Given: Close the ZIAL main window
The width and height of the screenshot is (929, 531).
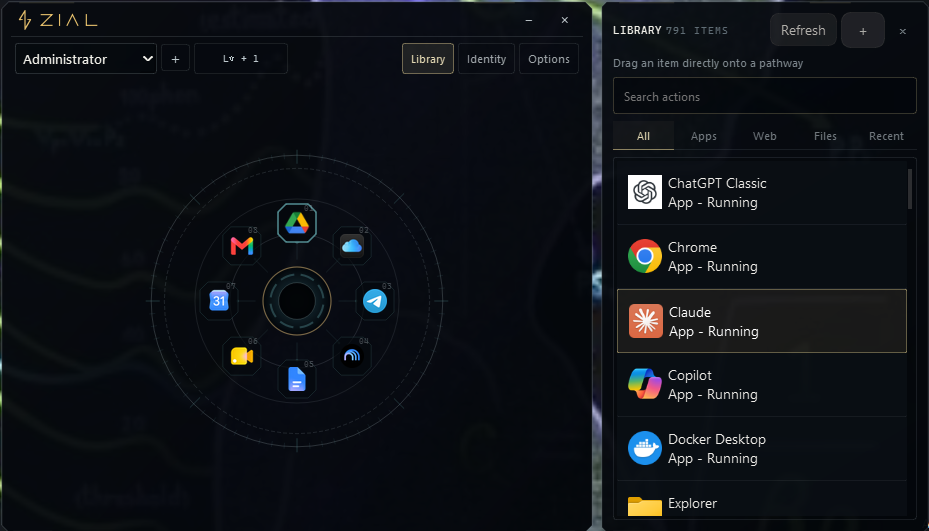Looking at the screenshot, I should click(x=565, y=20).
